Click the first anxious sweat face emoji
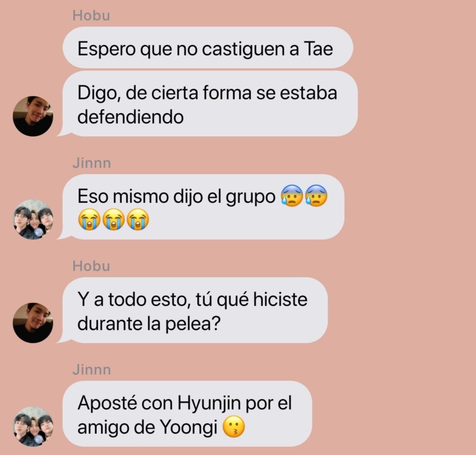This screenshot has height=455, width=476. coord(292,196)
